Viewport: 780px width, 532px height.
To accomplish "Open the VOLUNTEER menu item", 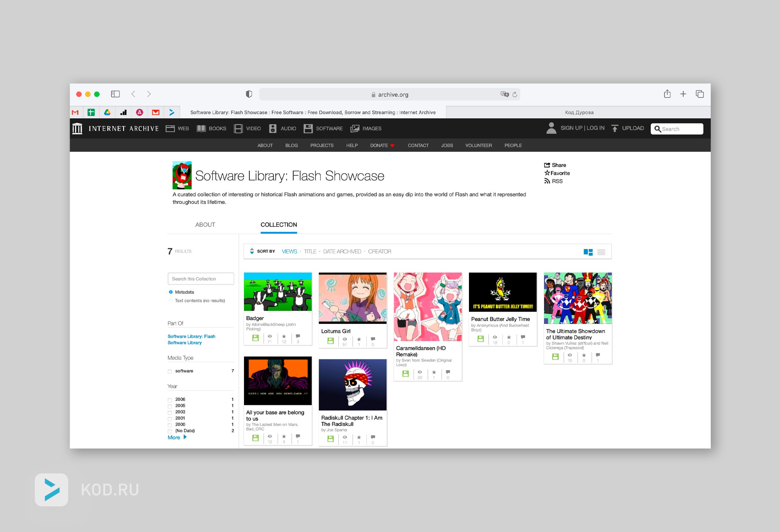I will [478, 145].
